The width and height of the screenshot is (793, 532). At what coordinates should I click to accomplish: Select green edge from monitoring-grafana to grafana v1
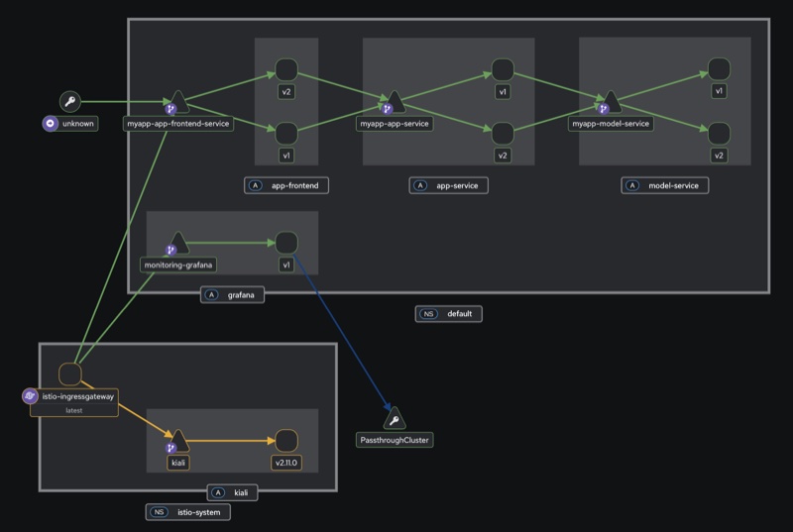pyautogui.click(x=232, y=243)
